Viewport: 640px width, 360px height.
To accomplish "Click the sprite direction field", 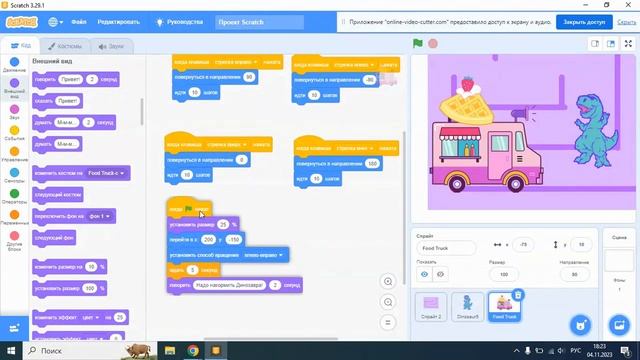I will (574, 274).
